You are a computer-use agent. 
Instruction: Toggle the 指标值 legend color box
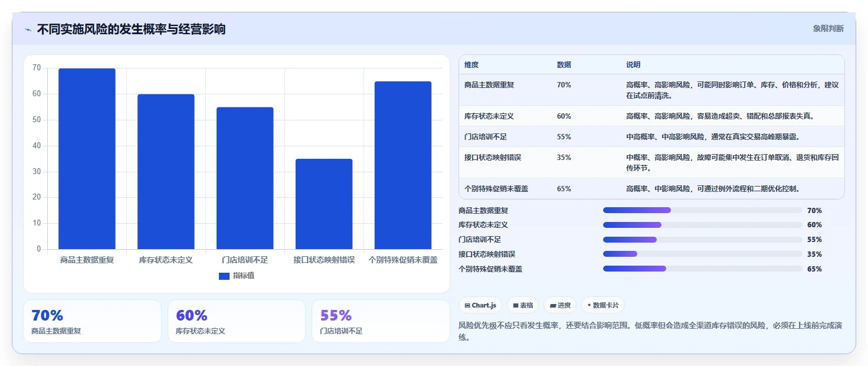point(224,276)
